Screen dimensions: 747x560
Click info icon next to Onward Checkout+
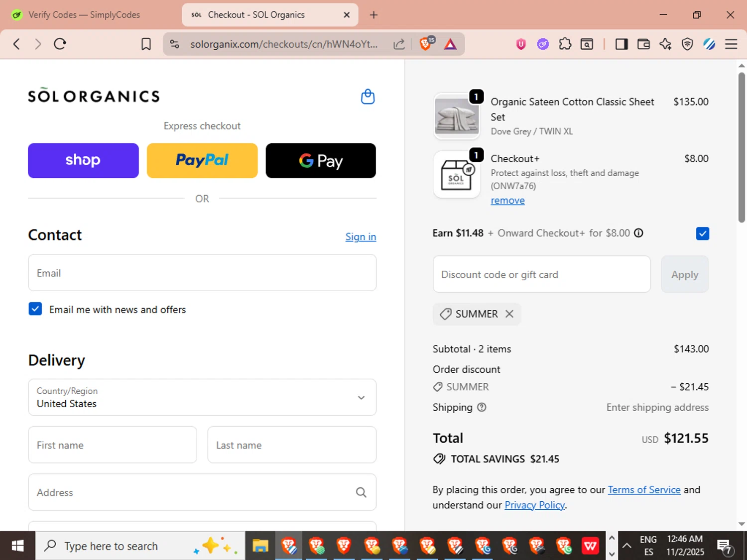click(638, 233)
